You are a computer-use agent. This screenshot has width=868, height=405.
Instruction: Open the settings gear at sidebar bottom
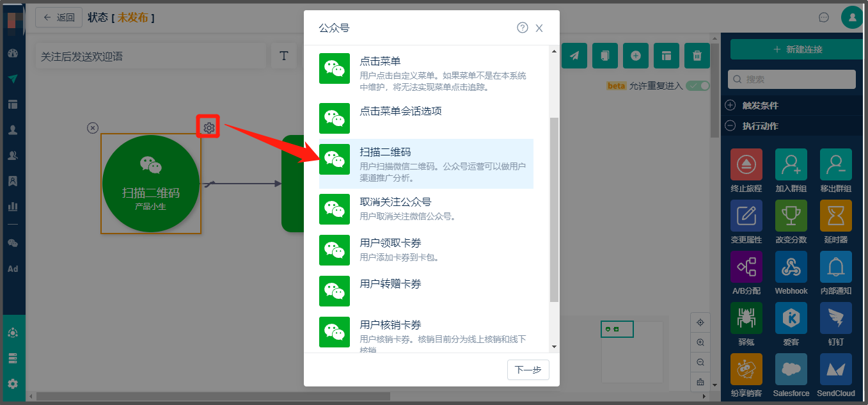click(13, 384)
